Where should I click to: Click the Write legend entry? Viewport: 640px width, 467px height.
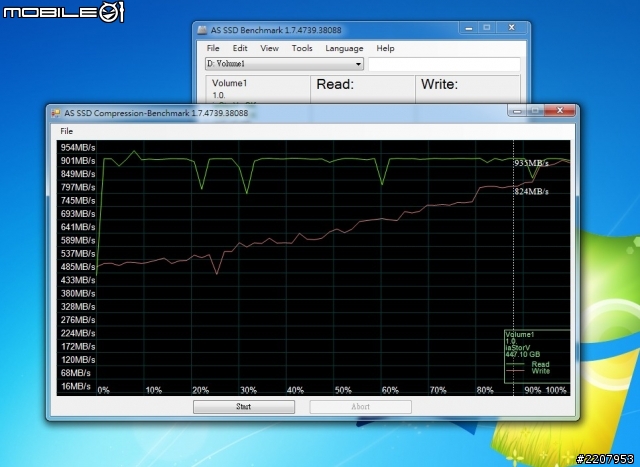coord(540,371)
